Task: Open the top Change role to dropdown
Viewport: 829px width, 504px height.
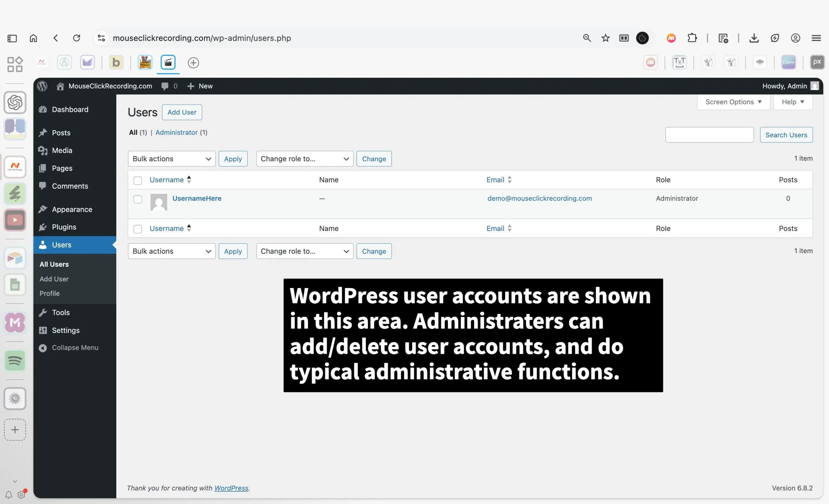Action: 304,159
